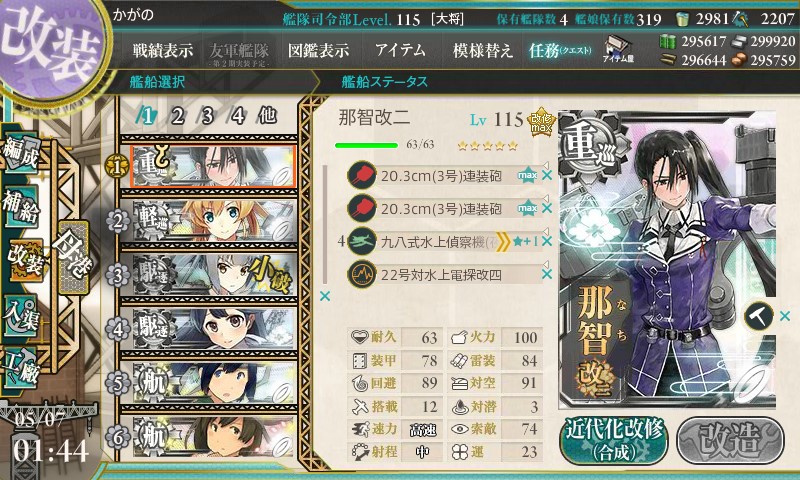This screenshot has height=480, width=800.
Task: Switch to fleet 2 tab
Action: (x=178, y=116)
